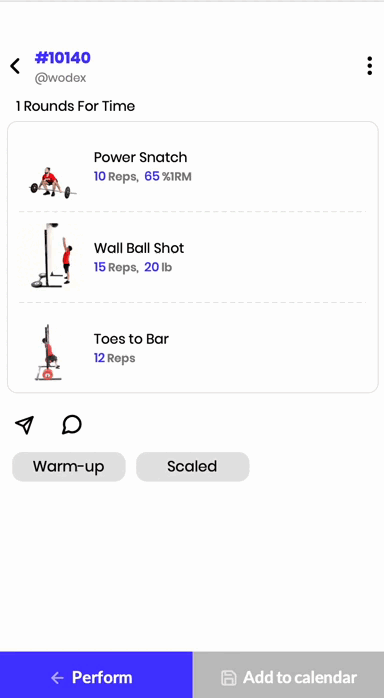Screen dimensions: 384x698
Task: Tap the arrow icon beside Perform
Action: coord(57,678)
